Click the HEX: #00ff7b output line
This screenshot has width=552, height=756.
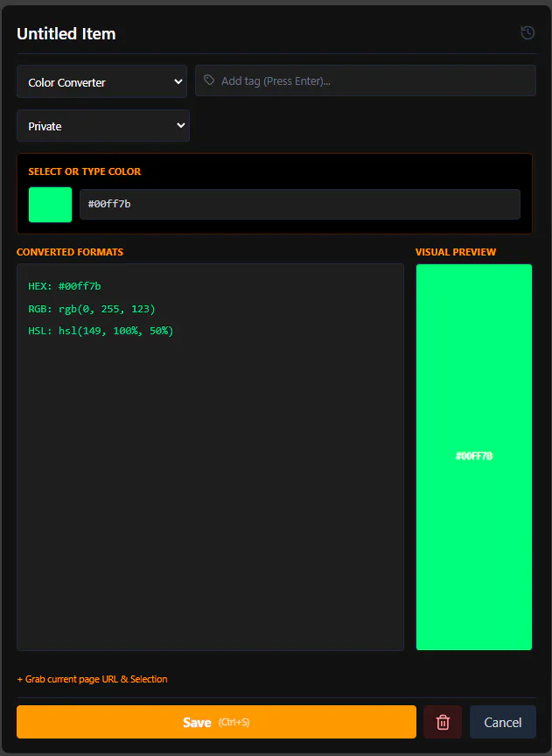(65, 286)
